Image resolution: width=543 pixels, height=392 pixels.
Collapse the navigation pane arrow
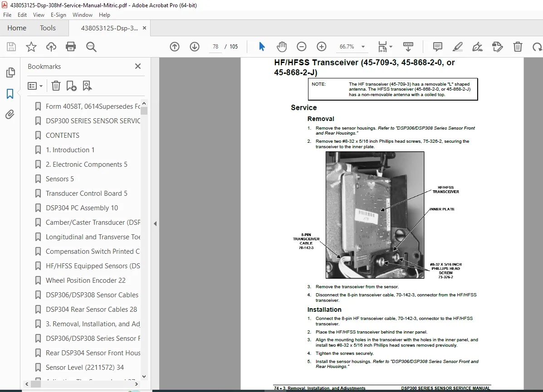pyautogui.click(x=155, y=224)
